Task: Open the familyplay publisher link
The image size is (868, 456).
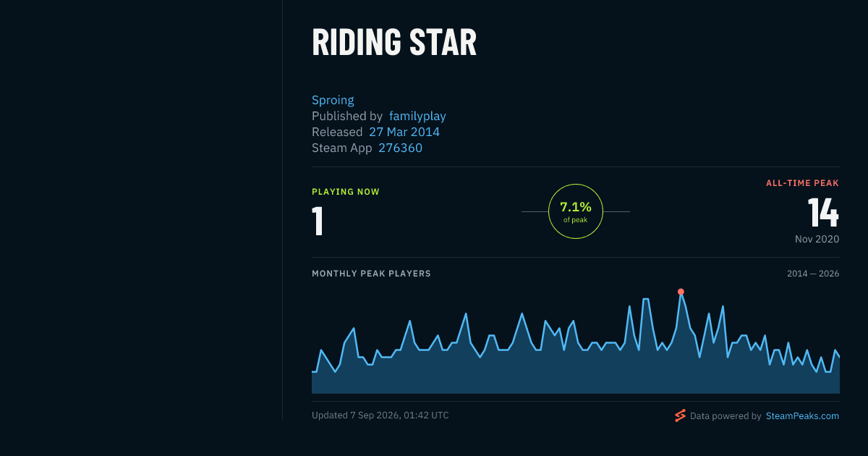Action: point(417,116)
